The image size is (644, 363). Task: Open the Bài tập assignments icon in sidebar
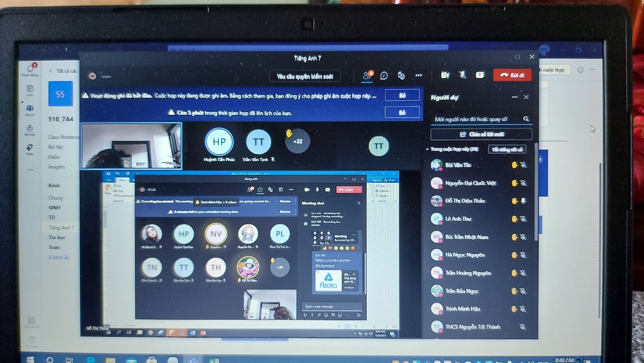tap(30, 130)
